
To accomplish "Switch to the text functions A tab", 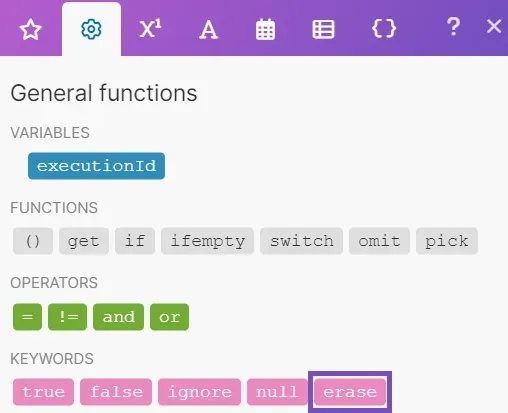I will pyautogui.click(x=209, y=30).
